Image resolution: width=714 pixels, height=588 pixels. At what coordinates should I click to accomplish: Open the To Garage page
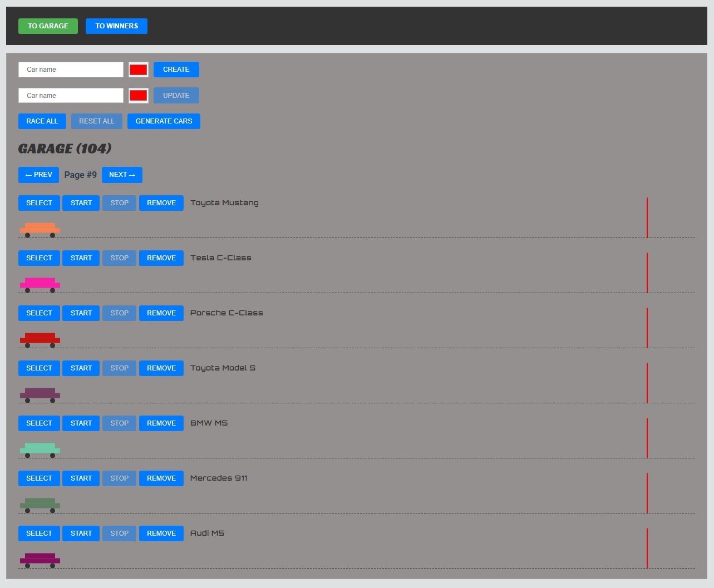[x=48, y=26]
